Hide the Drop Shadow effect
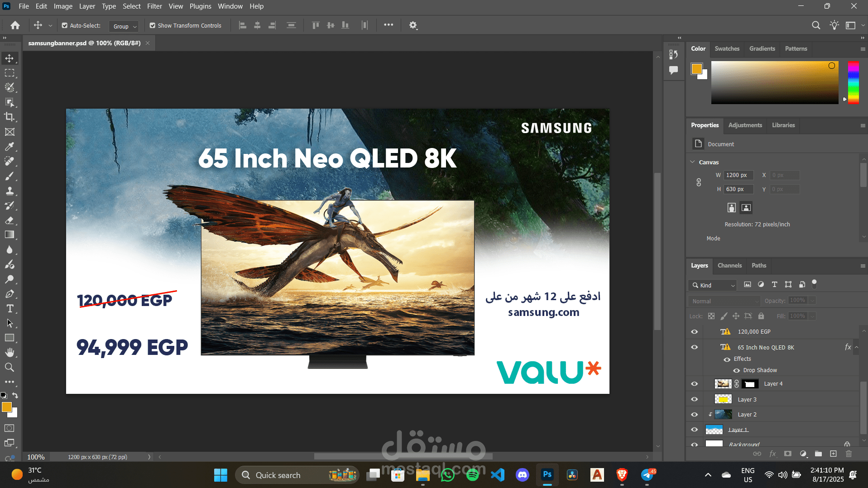Screen dimensions: 868x488 737,370
